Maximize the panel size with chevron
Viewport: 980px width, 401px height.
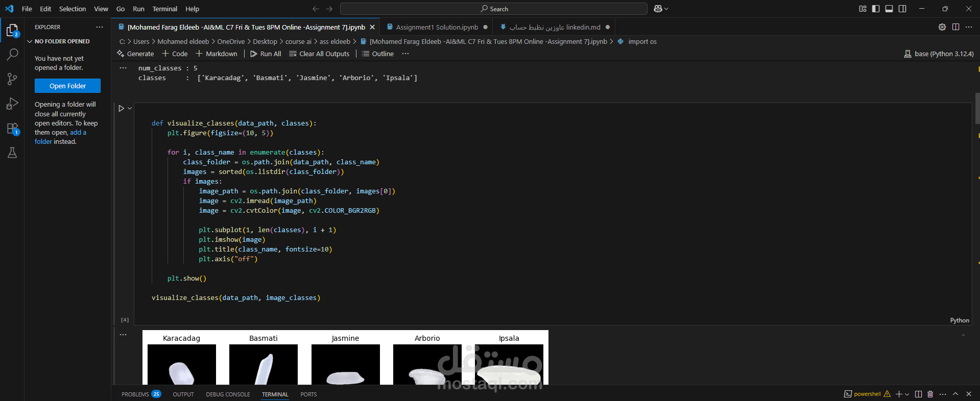(955, 394)
